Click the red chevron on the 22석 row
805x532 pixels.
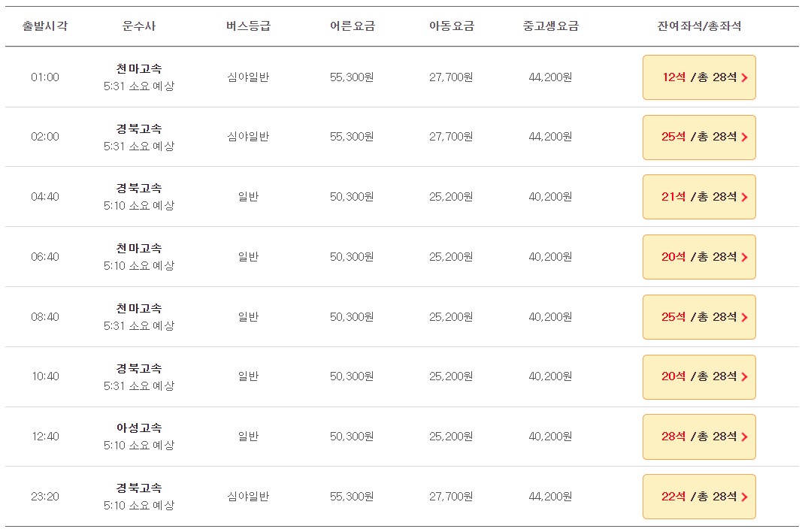point(744,497)
